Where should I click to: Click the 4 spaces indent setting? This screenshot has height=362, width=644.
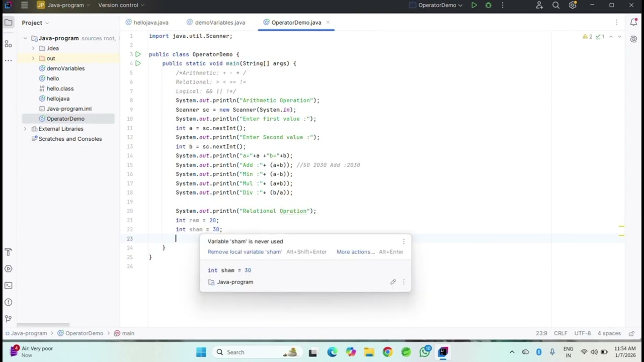click(609, 333)
